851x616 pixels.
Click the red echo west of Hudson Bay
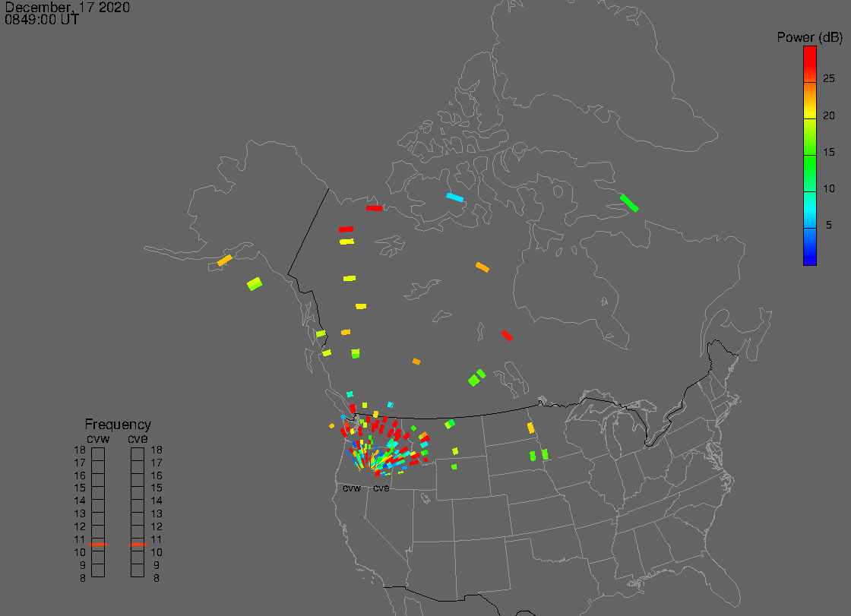(x=507, y=336)
